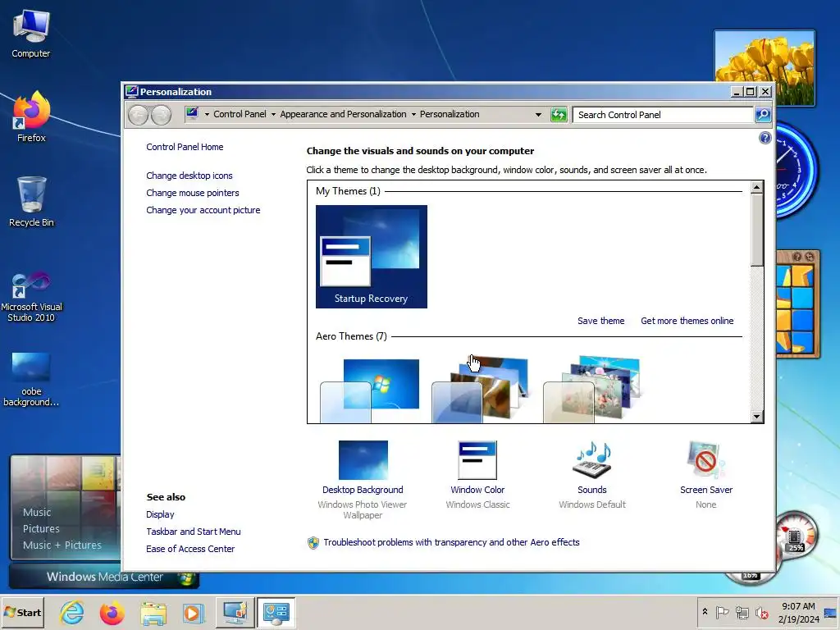The image size is (840, 630).
Task: Open the Start menu
Action: (22, 612)
